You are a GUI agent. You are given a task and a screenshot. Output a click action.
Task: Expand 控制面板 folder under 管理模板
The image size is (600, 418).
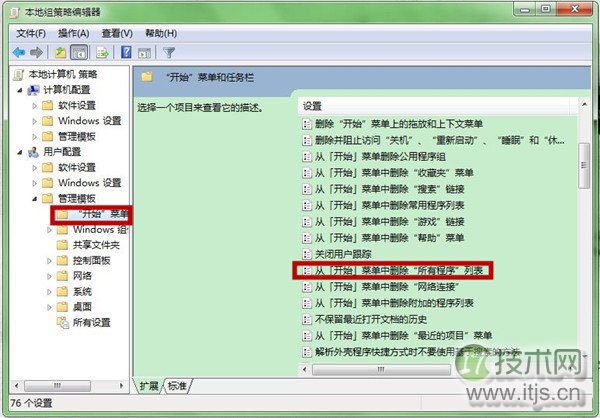pyautogui.click(x=49, y=261)
